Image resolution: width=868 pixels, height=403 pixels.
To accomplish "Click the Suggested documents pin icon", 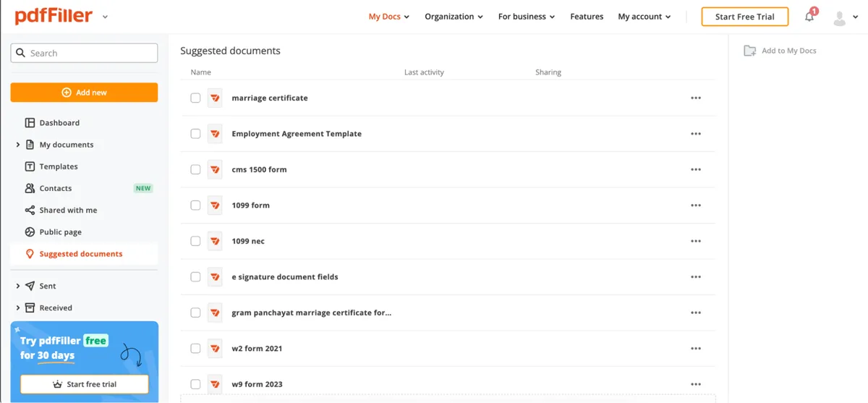I will (30, 254).
